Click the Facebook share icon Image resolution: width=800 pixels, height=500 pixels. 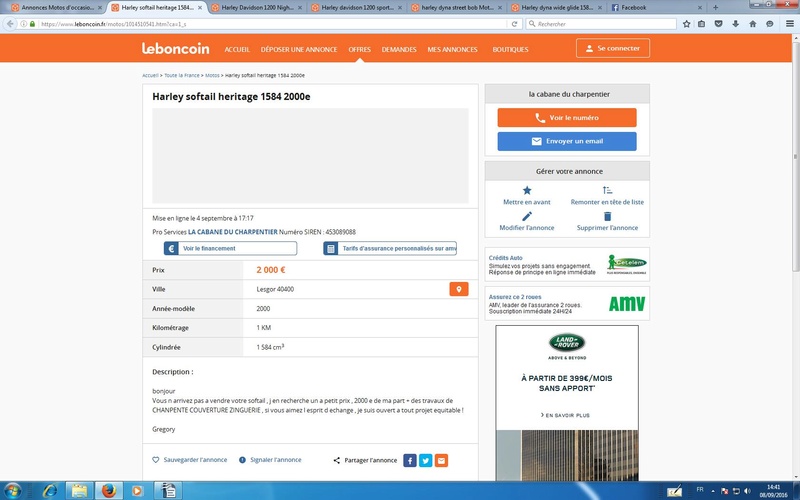tap(410, 460)
